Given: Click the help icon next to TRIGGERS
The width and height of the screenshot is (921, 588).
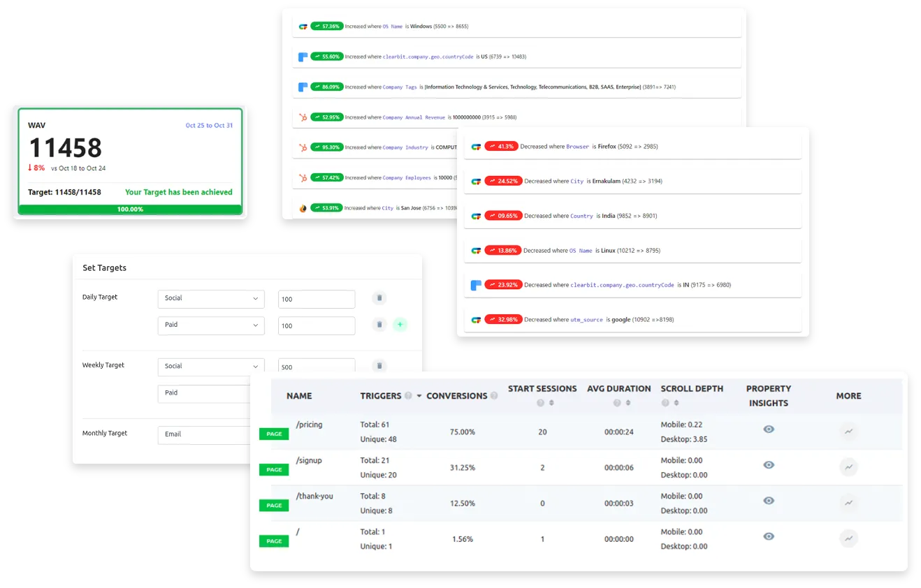Looking at the screenshot, I should (408, 396).
